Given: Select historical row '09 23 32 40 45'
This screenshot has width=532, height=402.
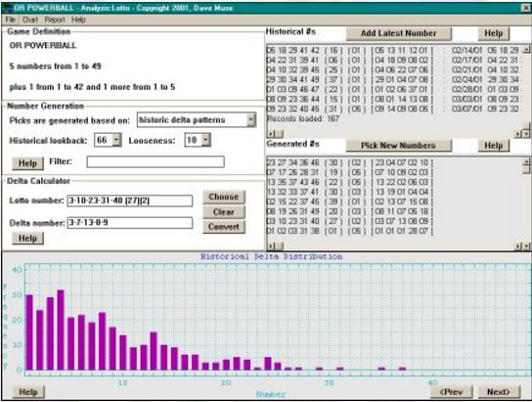Looking at the screenshot, I should coord(393,110).
